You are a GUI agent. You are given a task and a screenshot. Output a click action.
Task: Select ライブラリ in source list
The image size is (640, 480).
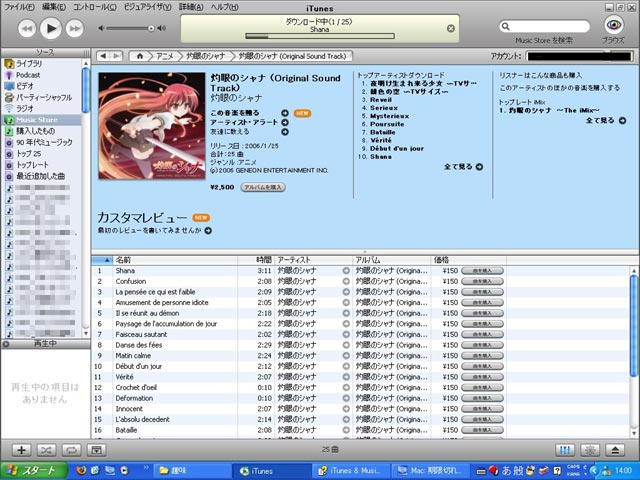point(29,64)
